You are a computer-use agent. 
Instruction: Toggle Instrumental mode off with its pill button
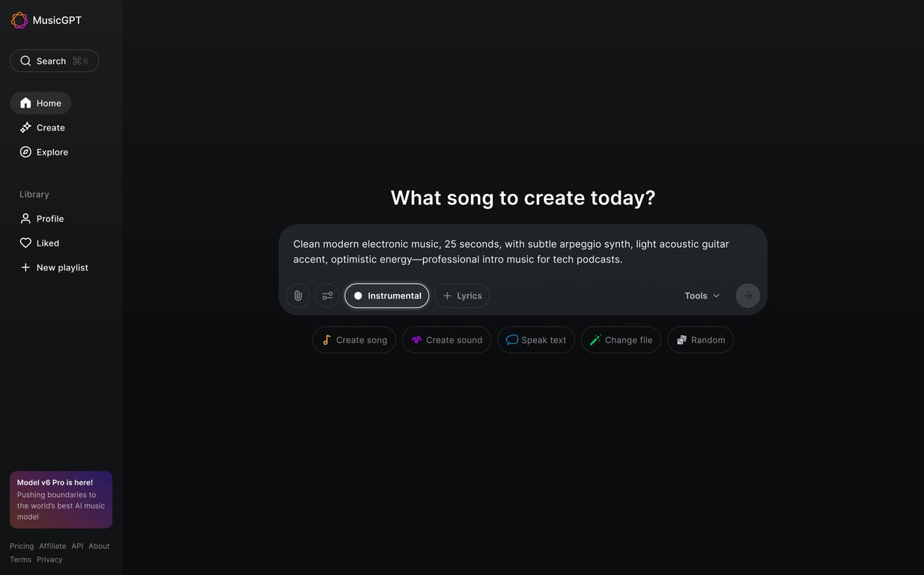tap(386, 295)
